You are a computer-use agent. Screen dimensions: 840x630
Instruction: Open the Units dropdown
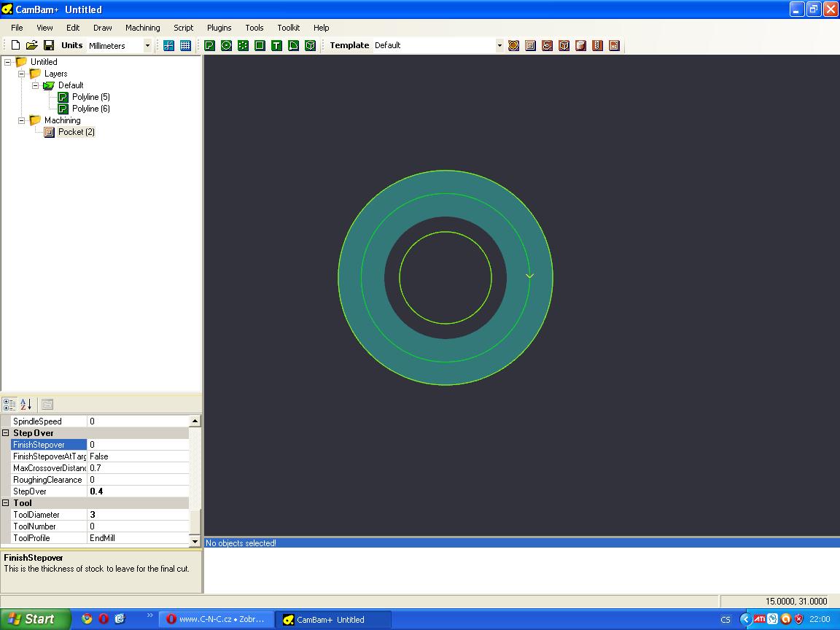tap(147, 45)
